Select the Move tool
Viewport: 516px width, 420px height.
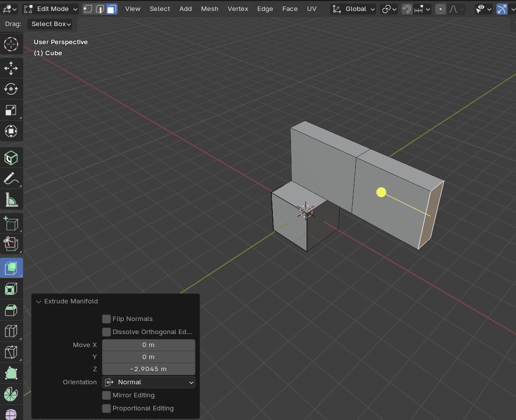tap(11, 68)
